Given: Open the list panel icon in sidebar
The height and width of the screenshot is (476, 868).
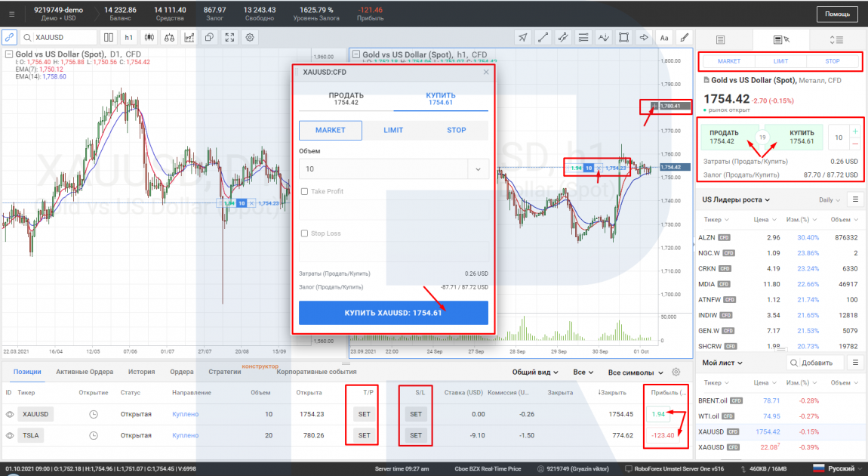Looking at the screenshot, I should click(x=720, y=39).
